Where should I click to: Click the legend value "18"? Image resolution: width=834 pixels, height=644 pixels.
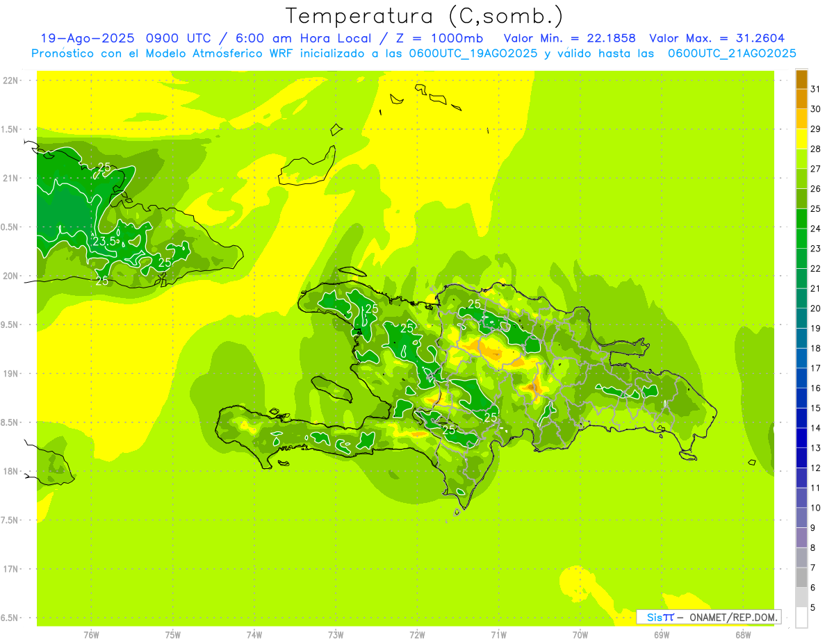[x=816, y=348]
